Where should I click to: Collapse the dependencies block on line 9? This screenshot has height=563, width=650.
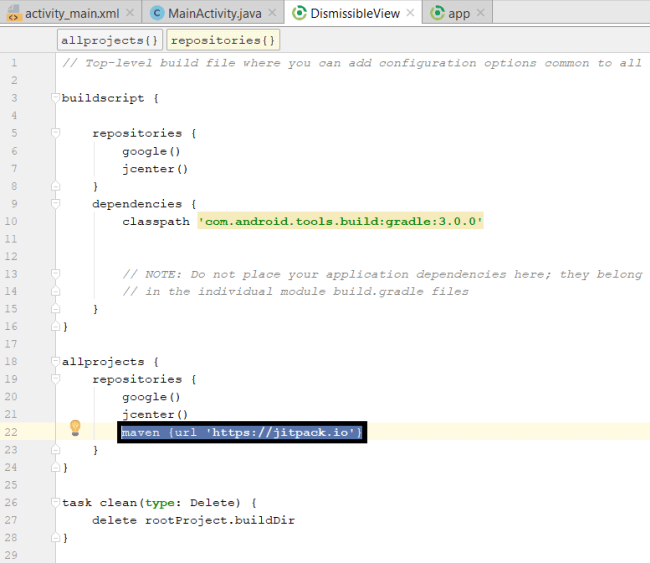[55, 203]
